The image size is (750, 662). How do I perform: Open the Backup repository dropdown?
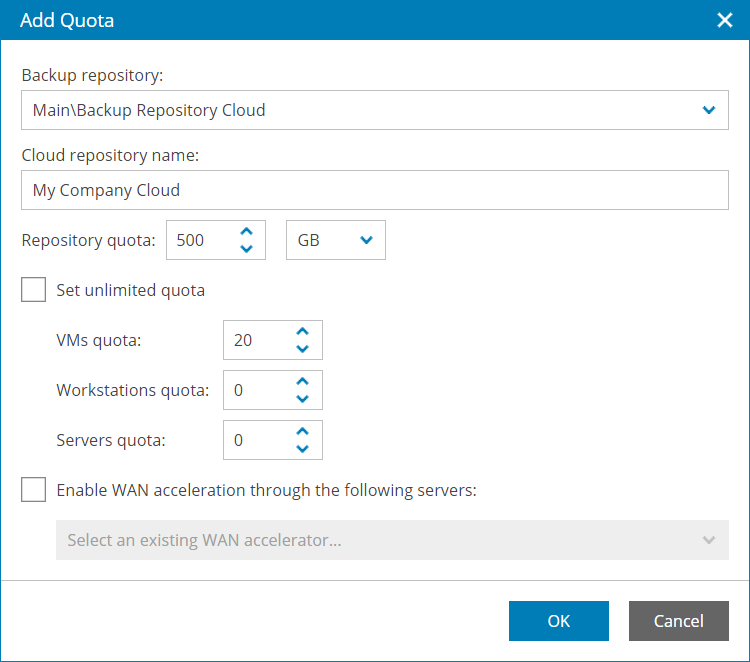(x=709, y=110)
